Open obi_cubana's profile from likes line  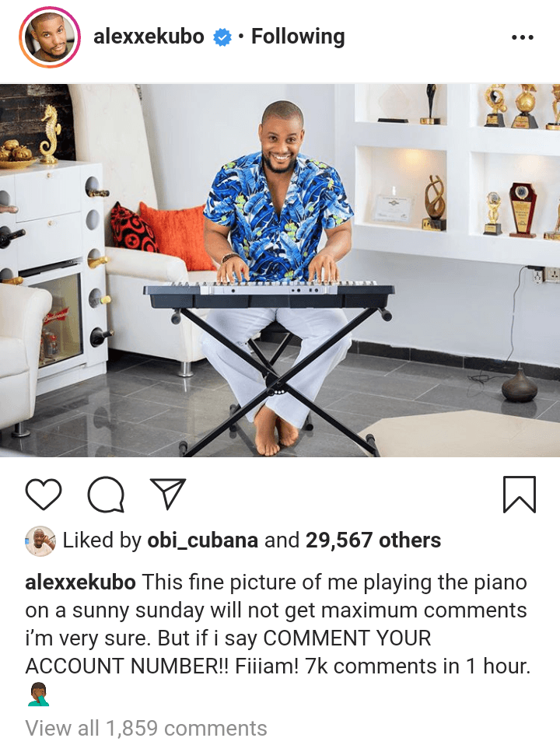tap(203, 540)
